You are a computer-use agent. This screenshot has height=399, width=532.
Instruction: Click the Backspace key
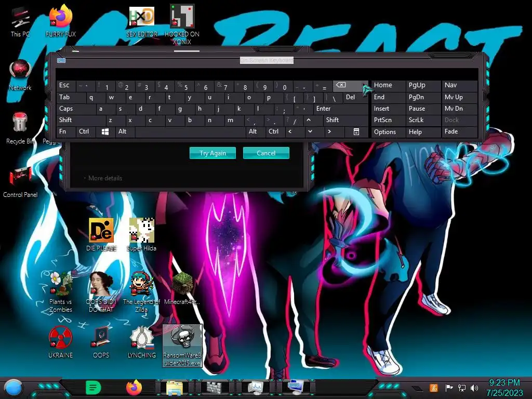pyautogui.click(x=350, y=86)
